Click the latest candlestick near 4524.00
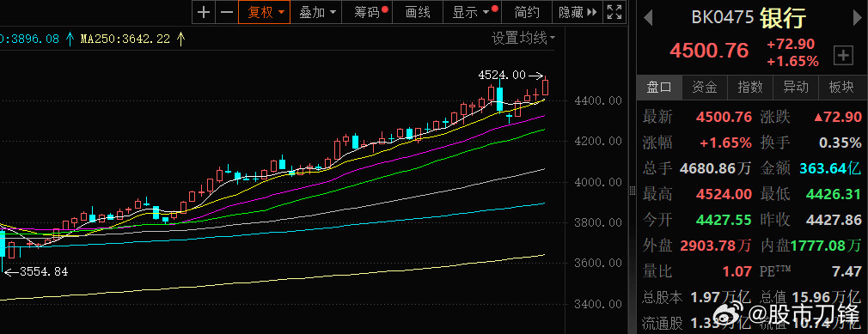 point(546,86)
